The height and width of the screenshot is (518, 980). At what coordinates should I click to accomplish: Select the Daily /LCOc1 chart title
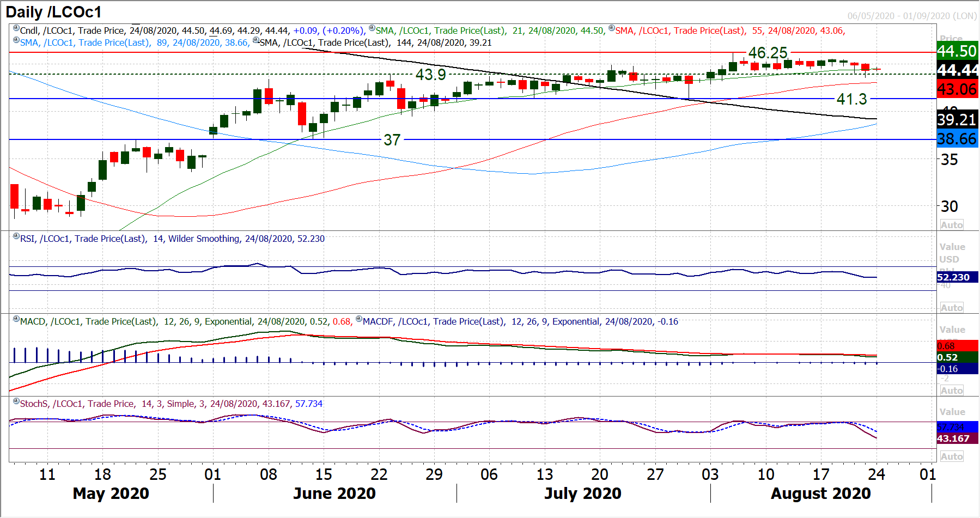[x=53, y=12]
